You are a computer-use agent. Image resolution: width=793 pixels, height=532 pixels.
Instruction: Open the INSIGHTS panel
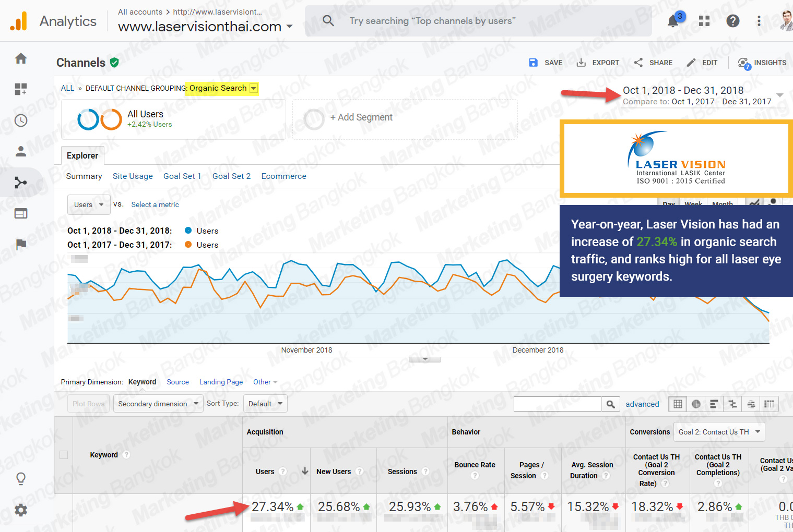coord(762,63)
